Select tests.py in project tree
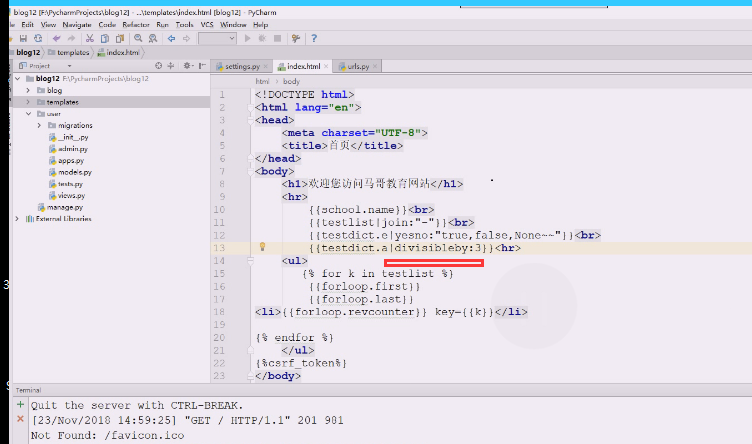This screenshot has width=752, height=444. pos(66,184)
